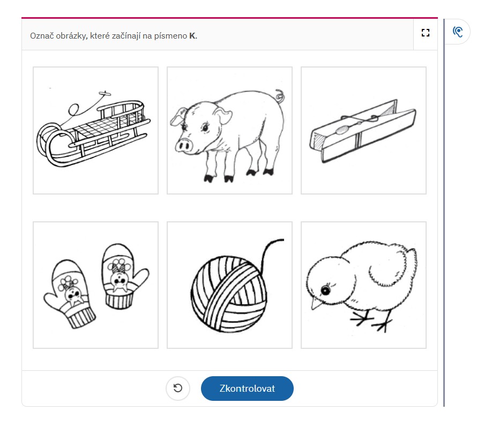Mark the clothespin picture
The image size is (477, 448).
[x=363, y=130]
